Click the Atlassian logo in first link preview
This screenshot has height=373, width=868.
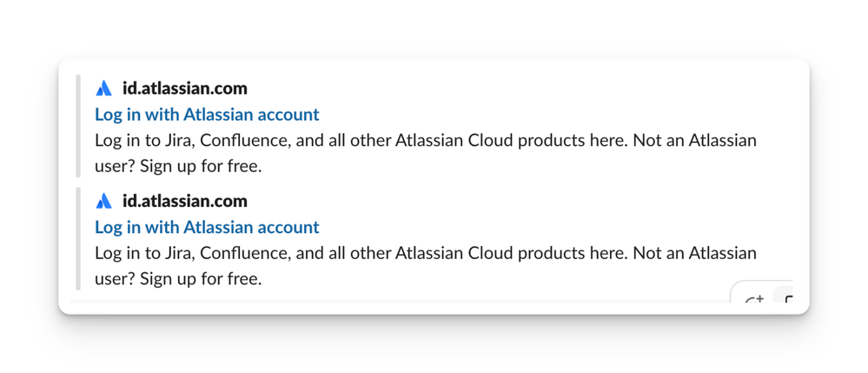pyautogui.click(x=103, y=88)
